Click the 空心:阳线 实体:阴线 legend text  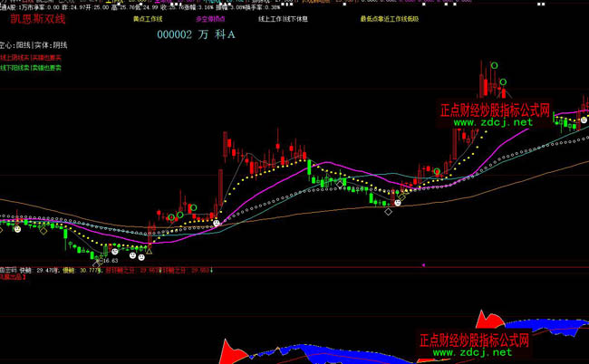pyautogui.click(x=34, y=44)
